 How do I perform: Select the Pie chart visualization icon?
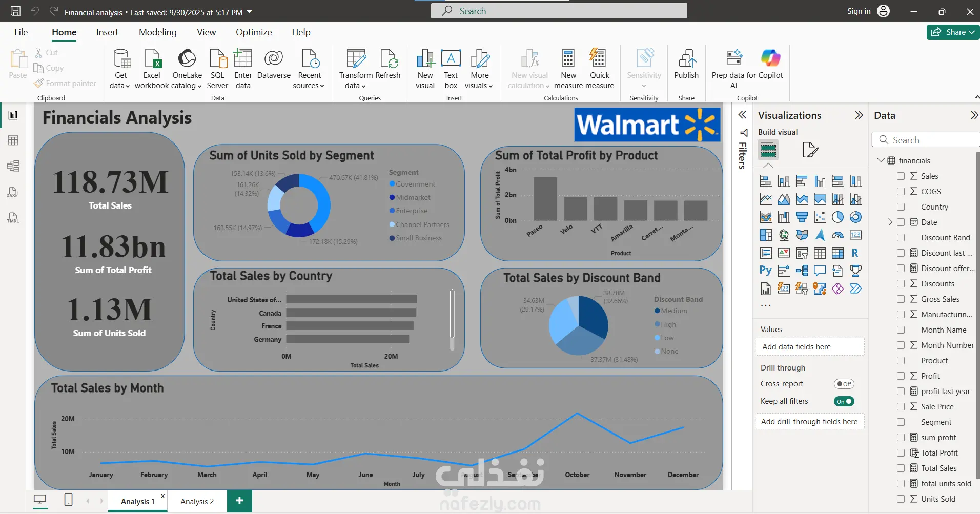838,217
